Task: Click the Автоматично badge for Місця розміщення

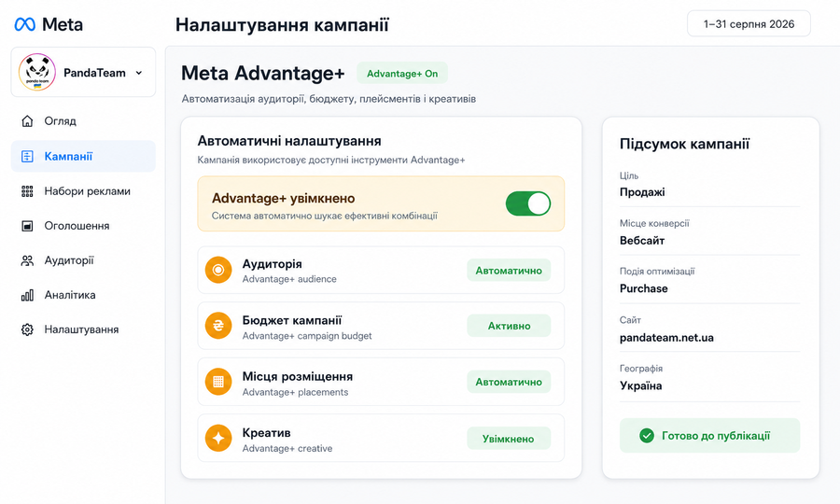Action: (x=509, y=382)
